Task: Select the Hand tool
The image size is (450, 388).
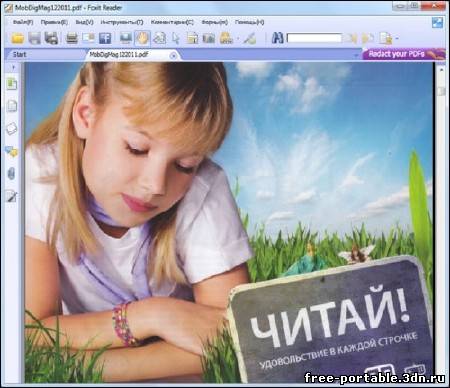Action: pos(142,38)
